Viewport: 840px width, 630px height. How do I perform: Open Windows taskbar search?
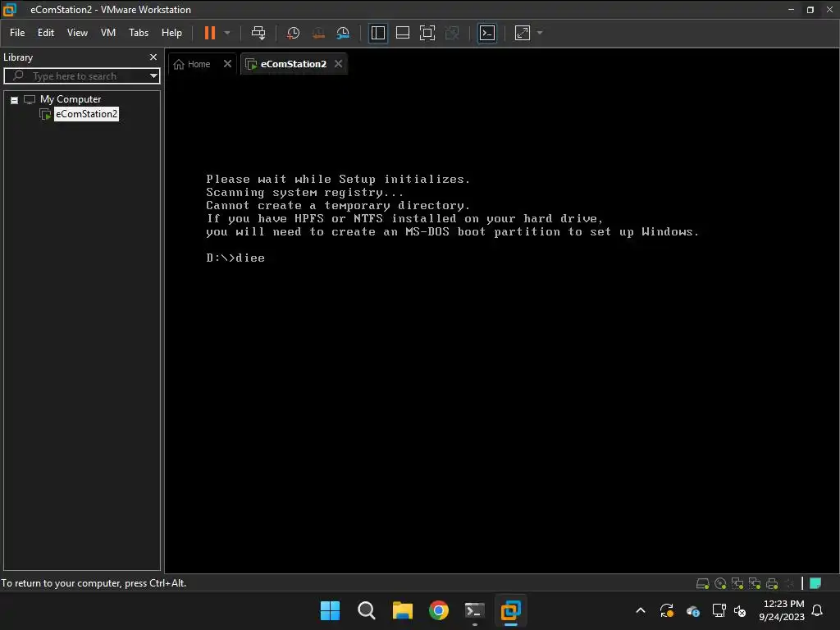[x=367, y=610]
